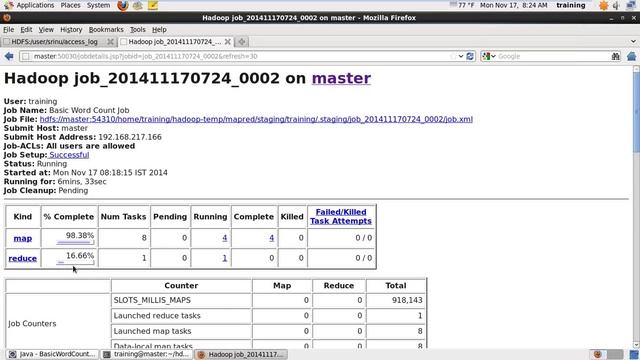Open the System menu in top panel
This screenshot has height=360, width=640.
point(98,5)
